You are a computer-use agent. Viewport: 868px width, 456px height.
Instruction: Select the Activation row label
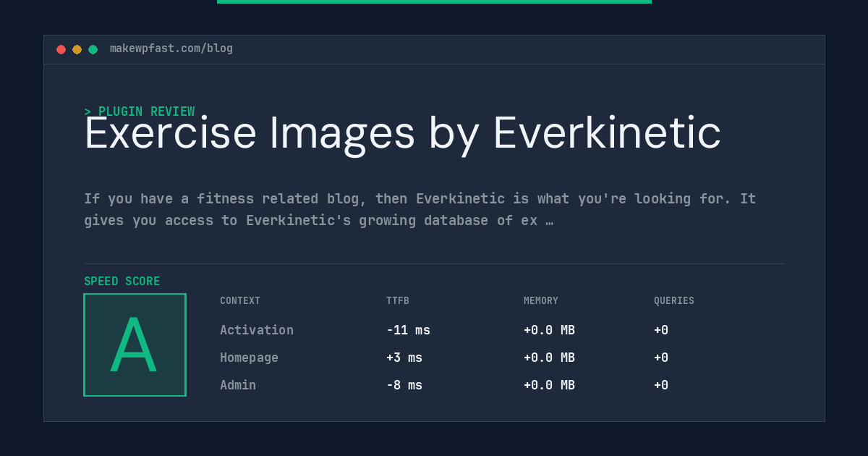(257, 330)
